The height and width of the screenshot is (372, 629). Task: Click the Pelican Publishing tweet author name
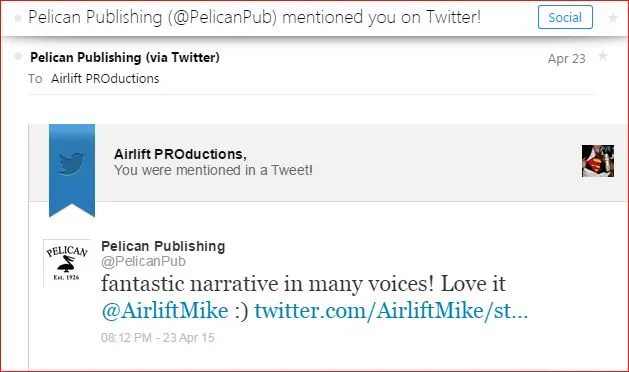[x=163, y=246]
